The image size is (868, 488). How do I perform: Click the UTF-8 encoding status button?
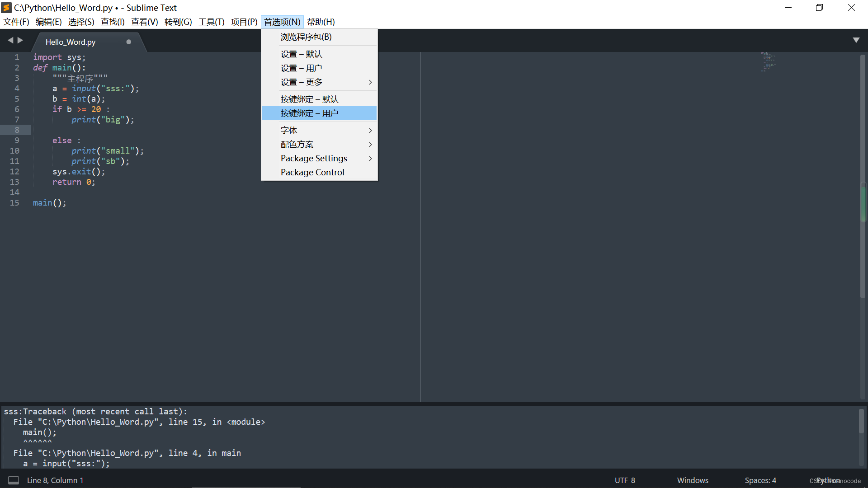[625, 480]
